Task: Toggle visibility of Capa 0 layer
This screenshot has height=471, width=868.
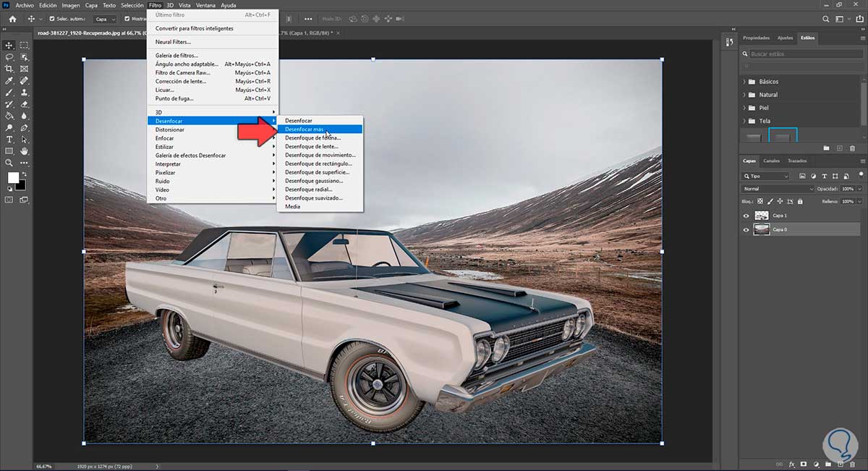Action: [746, 229]
